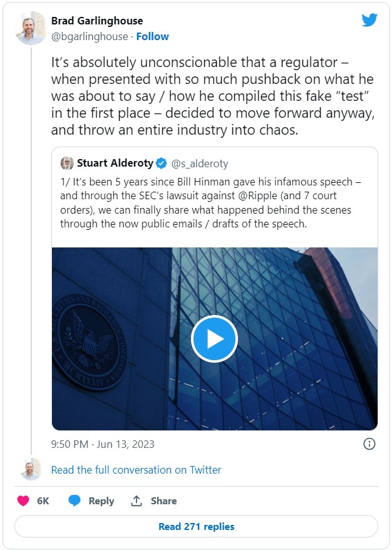Image resolution: width=392 pixels, height=550 pixels.
Task: Click the share upload arrow icon
Action: click(137, 501)
